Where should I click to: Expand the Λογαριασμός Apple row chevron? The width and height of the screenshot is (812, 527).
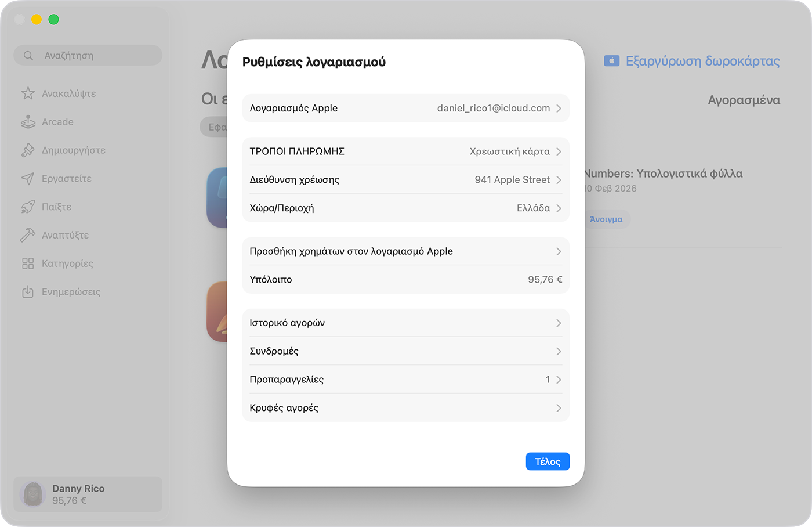tap(559, 109)
